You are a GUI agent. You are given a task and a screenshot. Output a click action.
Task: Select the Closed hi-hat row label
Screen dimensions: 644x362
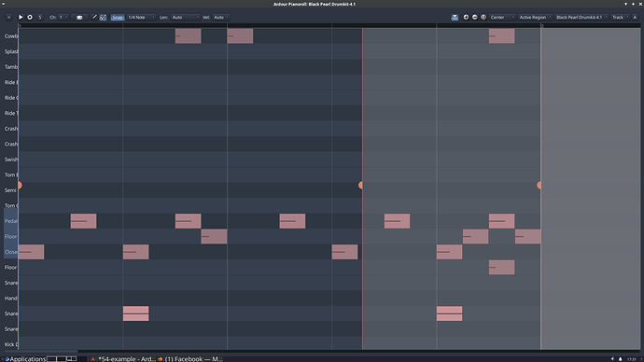11,252
